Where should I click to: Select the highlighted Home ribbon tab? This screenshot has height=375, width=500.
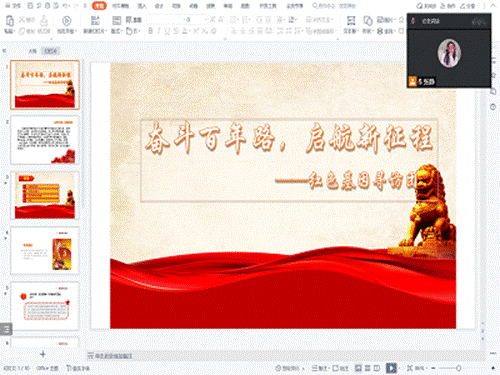click(99, 6)
